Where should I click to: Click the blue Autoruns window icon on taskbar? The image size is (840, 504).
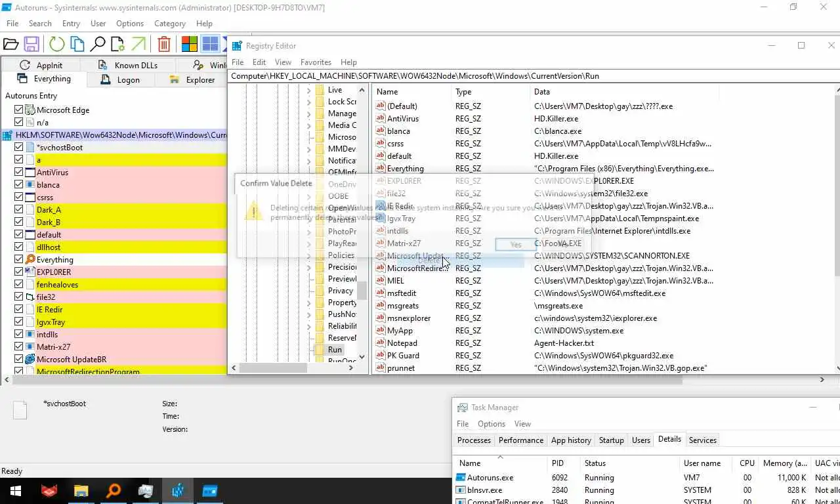point(210,491)
